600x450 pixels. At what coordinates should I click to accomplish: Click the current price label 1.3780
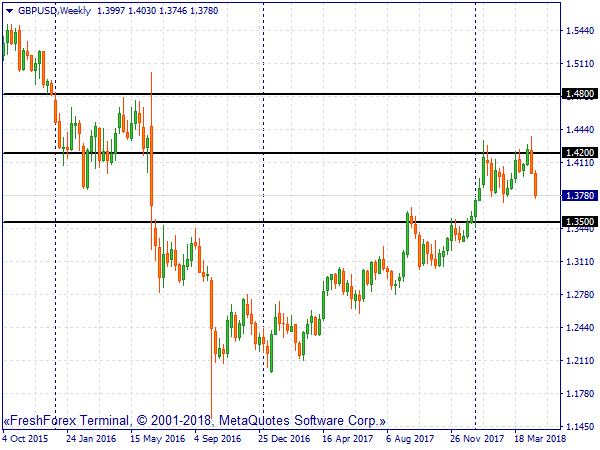click(x=580, y=196)
